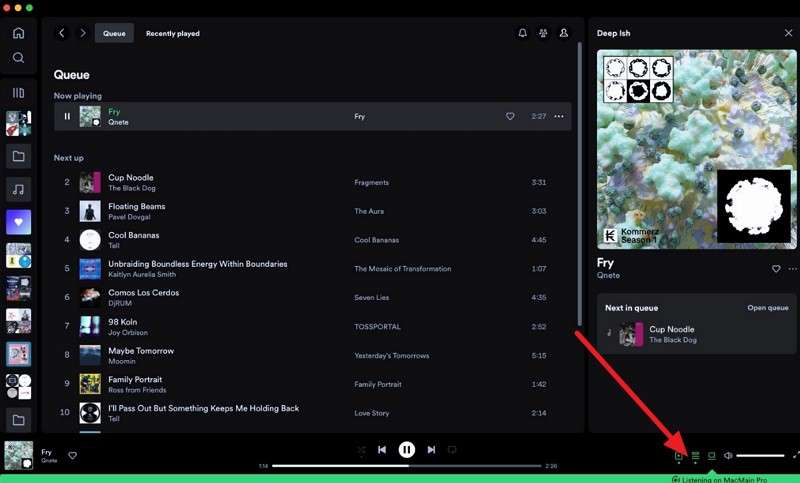800x483 pixels.
Task: Open Friend Activity icon
Action: 543,33
